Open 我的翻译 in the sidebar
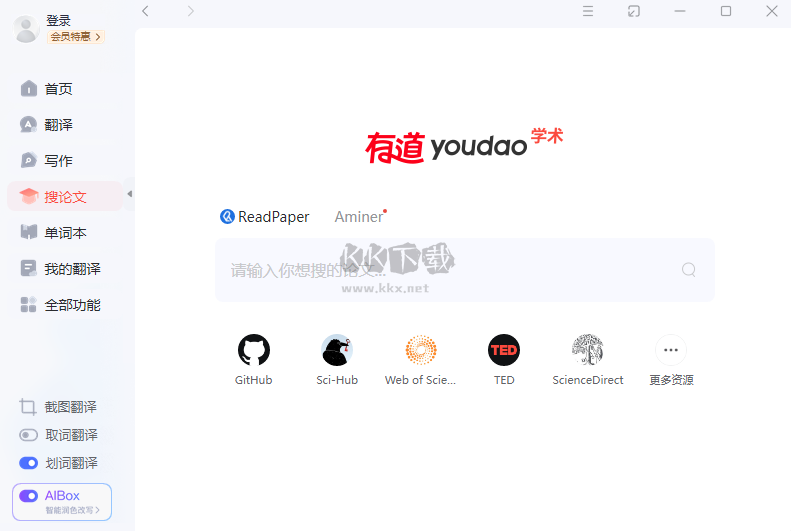Screen dimensions: 791x531 [x=61, y=269]
